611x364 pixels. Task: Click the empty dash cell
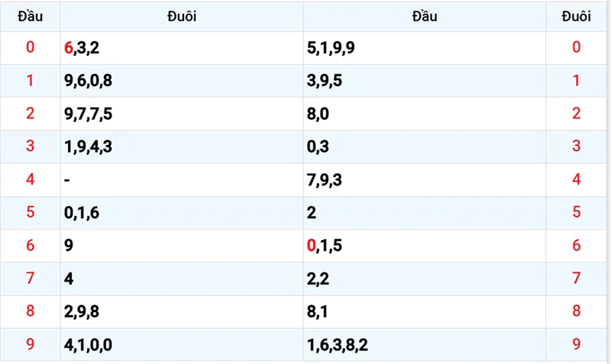tap(68, 180)
